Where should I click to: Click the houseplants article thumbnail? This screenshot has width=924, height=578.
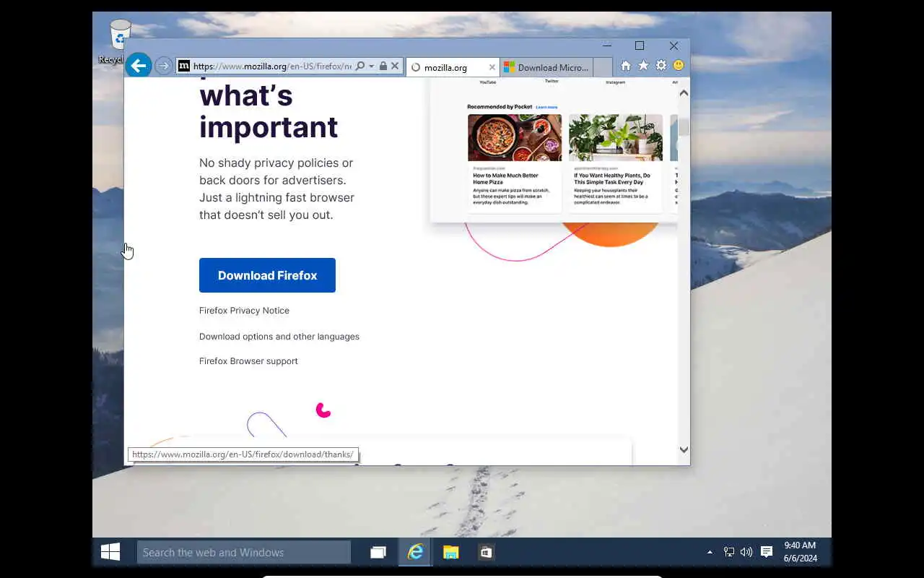coord(616,137)
